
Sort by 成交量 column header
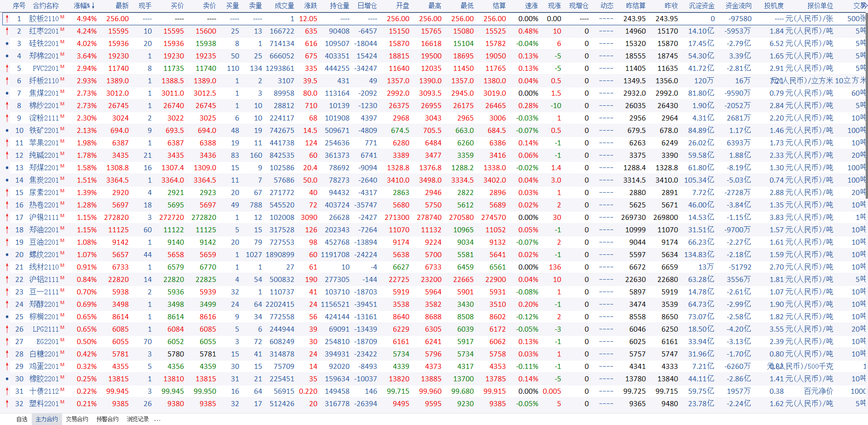click(x=284, y=6)
